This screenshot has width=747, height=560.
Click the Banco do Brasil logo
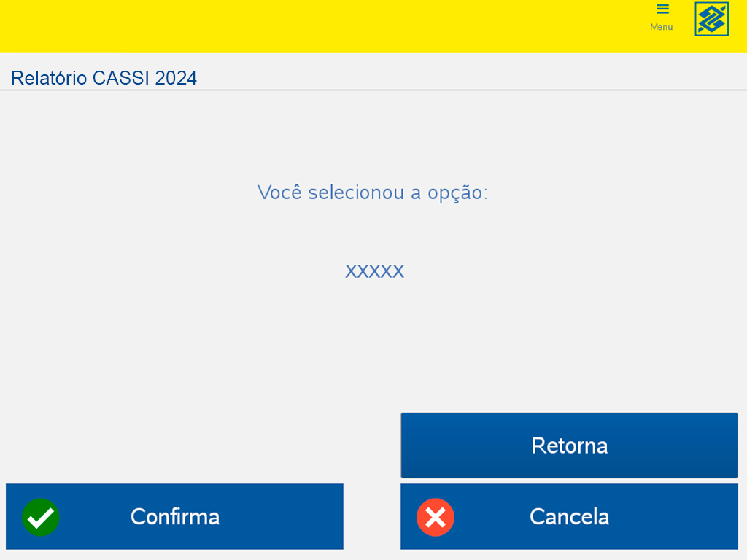pyautogui.click(x=711, y=19)
